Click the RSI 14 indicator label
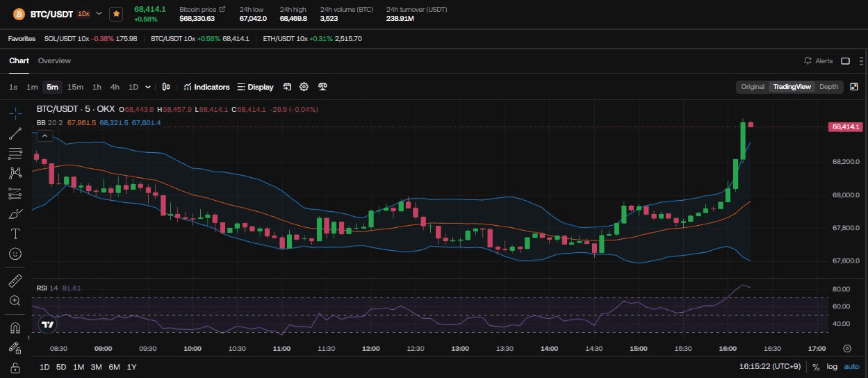Screen dimensions: 868x378 click(47, 288)
